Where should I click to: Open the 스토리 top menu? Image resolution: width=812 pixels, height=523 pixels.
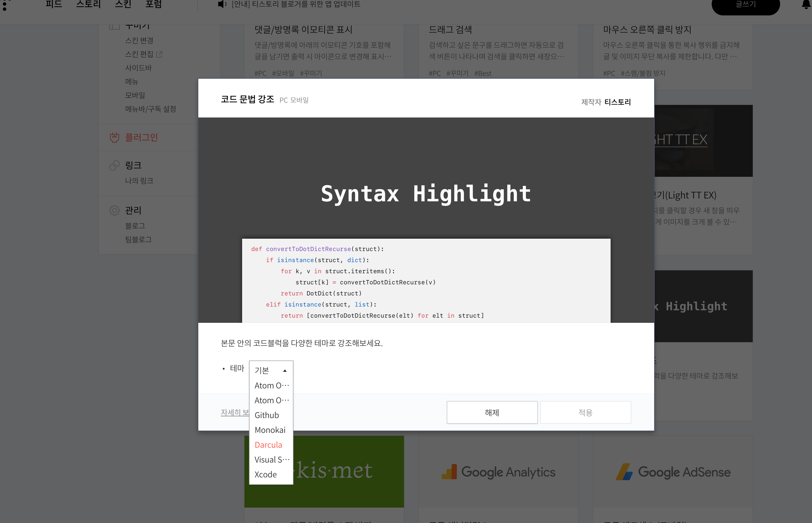pyautogui.click(x=88, y=4)
